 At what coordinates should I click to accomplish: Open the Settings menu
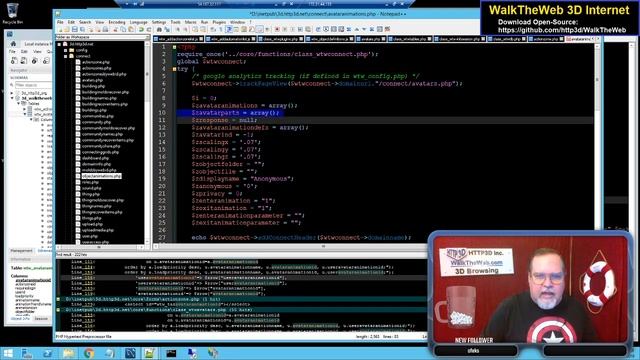pyautogui.click(x=159, y=22)
